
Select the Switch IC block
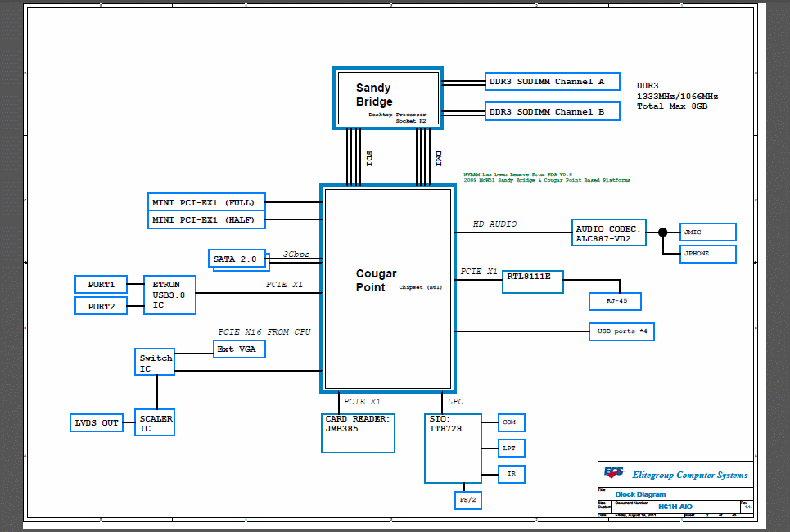155,362
